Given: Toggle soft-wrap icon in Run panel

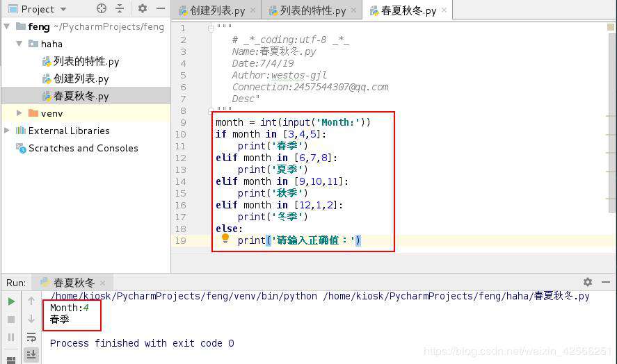Looking at the screenshot, I should pos(31,337).
